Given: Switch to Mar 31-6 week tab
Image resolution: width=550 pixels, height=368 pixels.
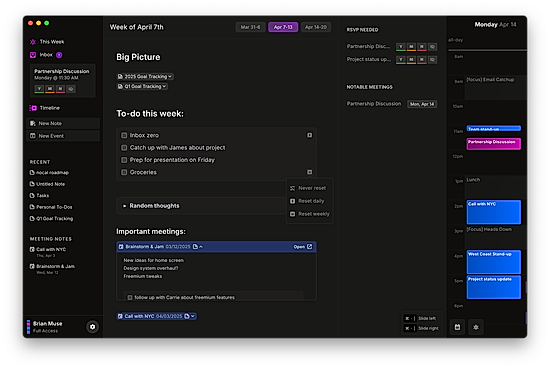Looking at the screenshot, I should [250, 27].
